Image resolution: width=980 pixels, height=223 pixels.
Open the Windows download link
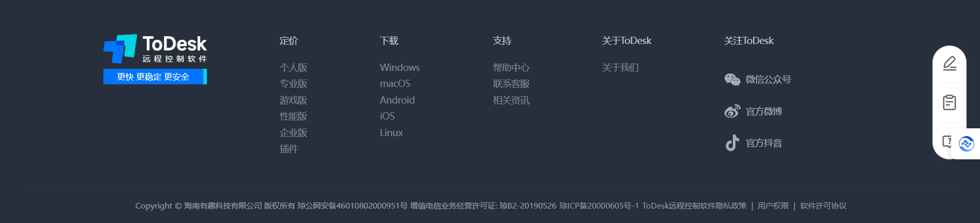400,68
